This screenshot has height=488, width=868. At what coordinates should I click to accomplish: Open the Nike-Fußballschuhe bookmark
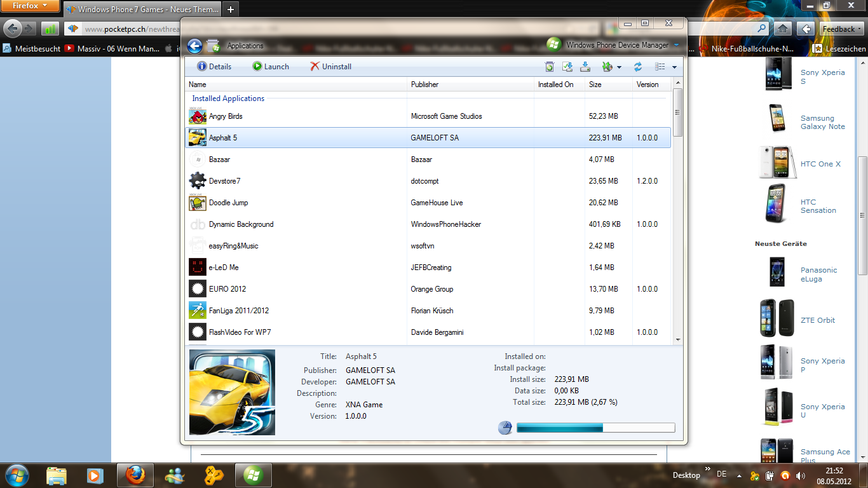click(746, 48)
